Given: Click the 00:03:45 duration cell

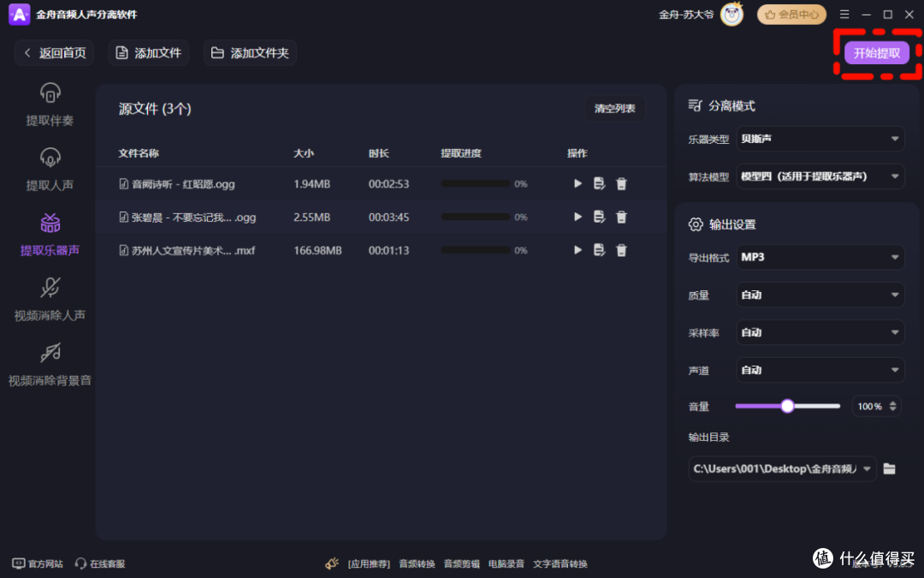Looking at the screenshot, I should tap(389, 217).
